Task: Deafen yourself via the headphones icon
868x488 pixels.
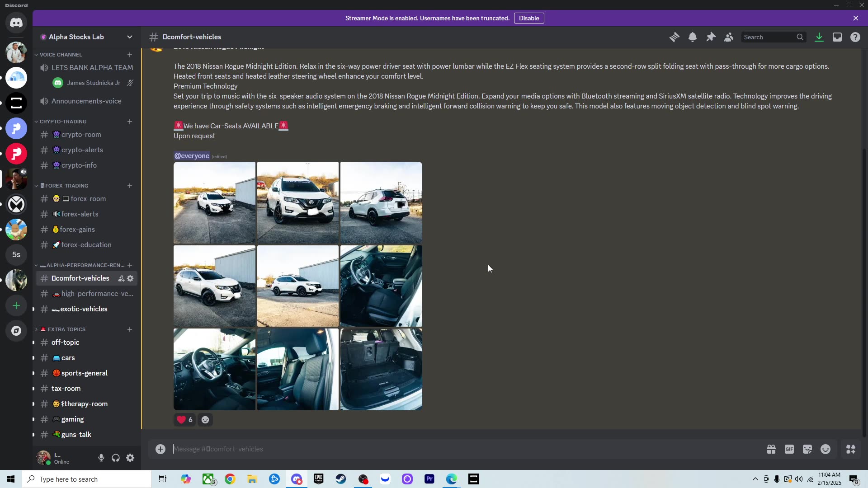Action: pos(115,458)
